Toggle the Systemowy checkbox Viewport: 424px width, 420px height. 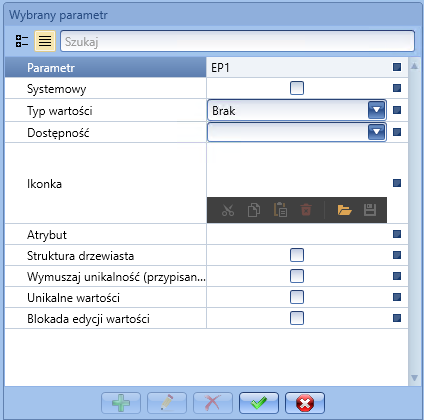[297, 88]
